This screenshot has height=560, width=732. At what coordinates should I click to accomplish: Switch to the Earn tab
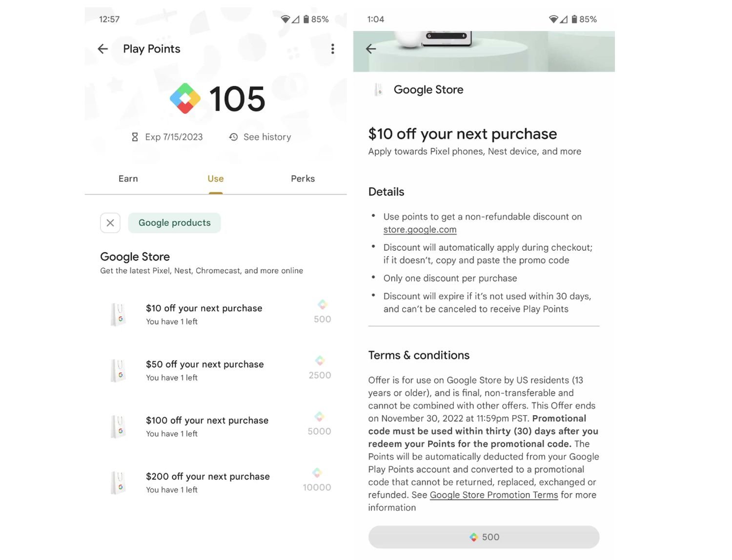(x=128, y=179)
